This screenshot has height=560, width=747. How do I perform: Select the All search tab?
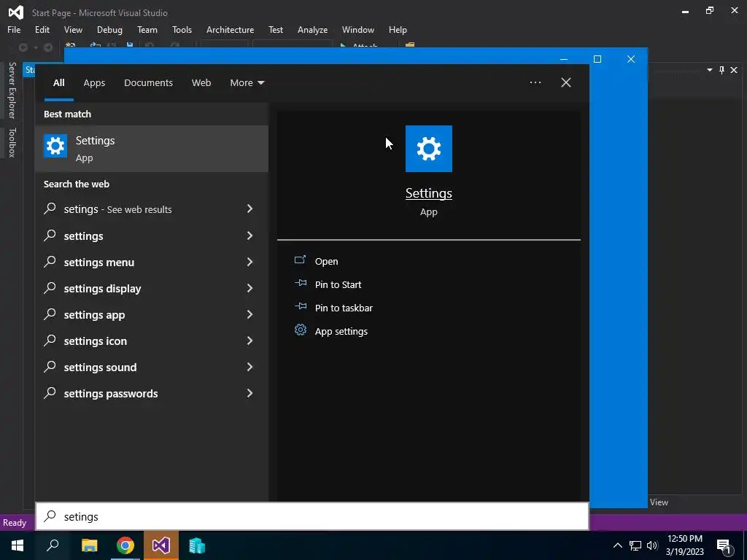[58, 82]
